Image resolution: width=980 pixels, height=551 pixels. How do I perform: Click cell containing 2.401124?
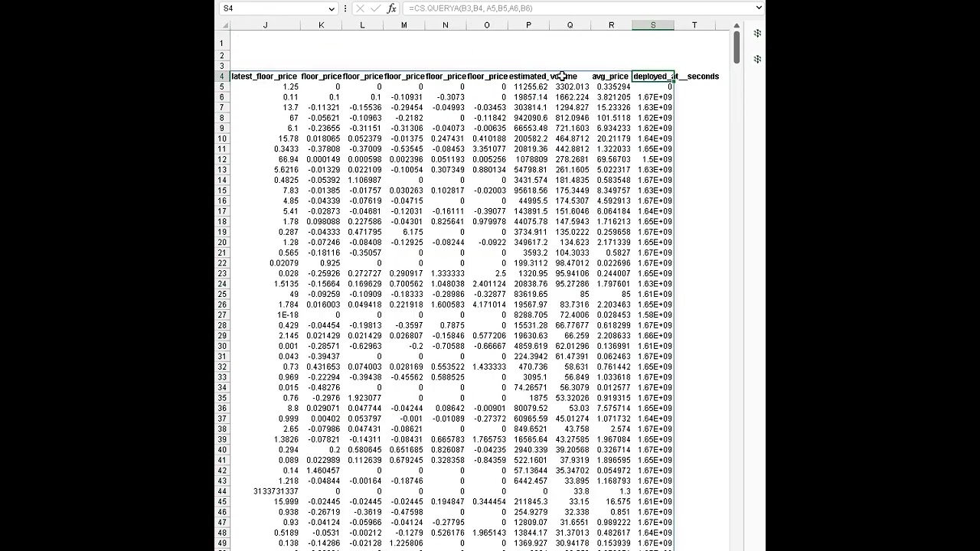coord(486,284)
